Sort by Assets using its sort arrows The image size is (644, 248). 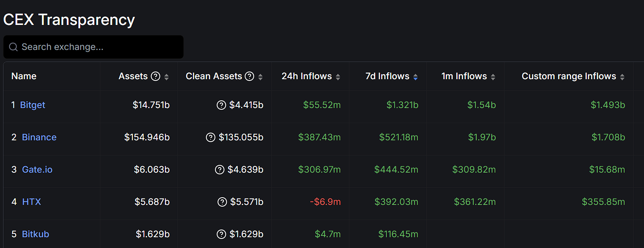167,77
